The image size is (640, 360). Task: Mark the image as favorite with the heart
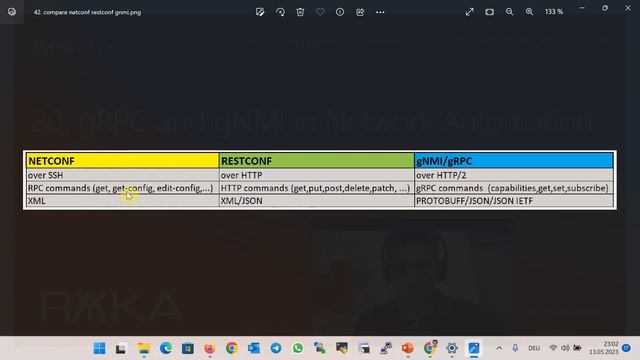tap(320, 12)
